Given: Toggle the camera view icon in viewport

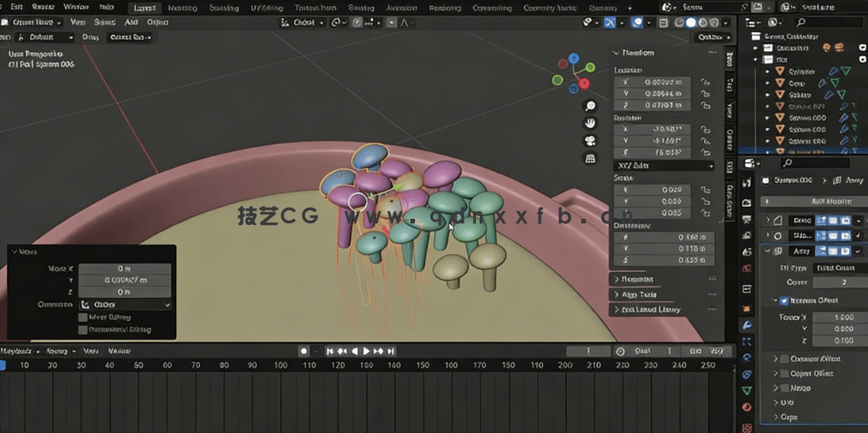Looking at the screenshot, I should [x=590, y=140].
